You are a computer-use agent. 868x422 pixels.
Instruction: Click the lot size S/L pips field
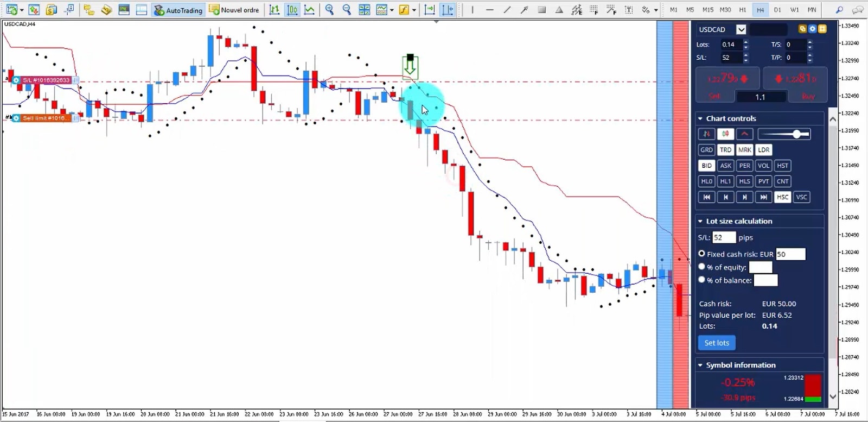pos(724,237)
